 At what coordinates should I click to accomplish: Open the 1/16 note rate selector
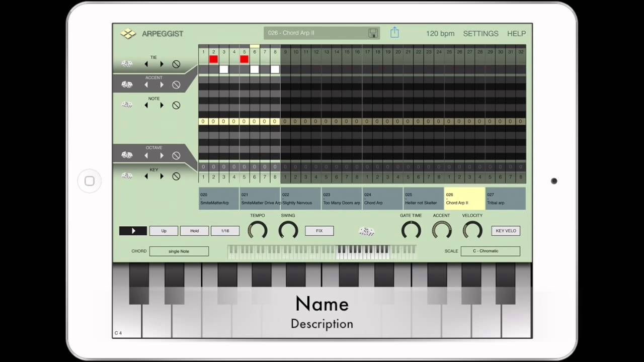(x=225, y=231)
